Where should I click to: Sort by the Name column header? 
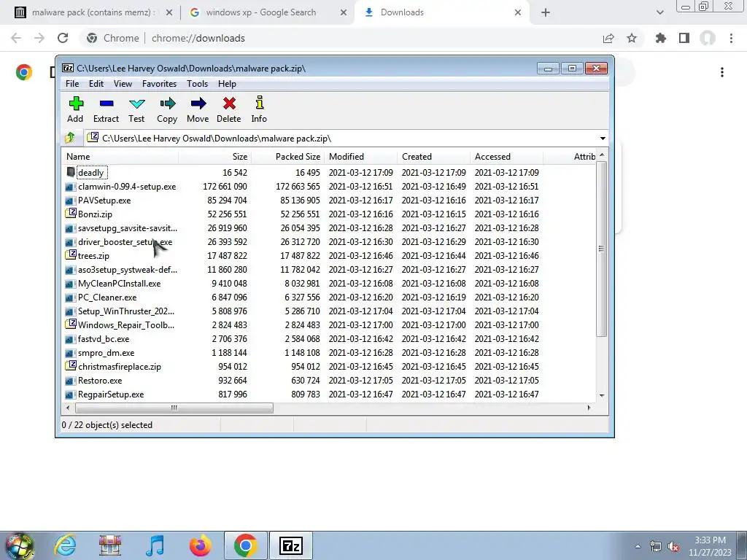point(120,157)
